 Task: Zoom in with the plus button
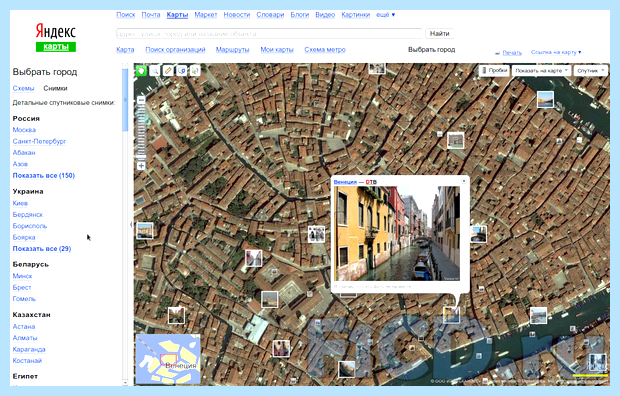coord(141,166)
